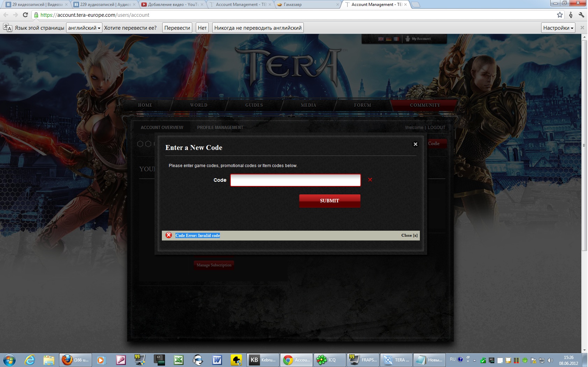Click the green SSL lock icon
The image size is (588, 367).
pyautogui.click(x=36, y=15)
